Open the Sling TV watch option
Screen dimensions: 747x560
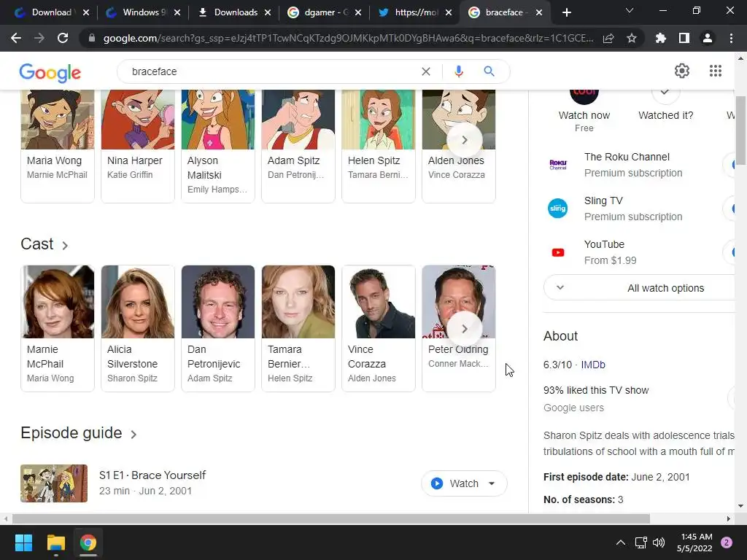pyautogui.click(x=640, y=209)
